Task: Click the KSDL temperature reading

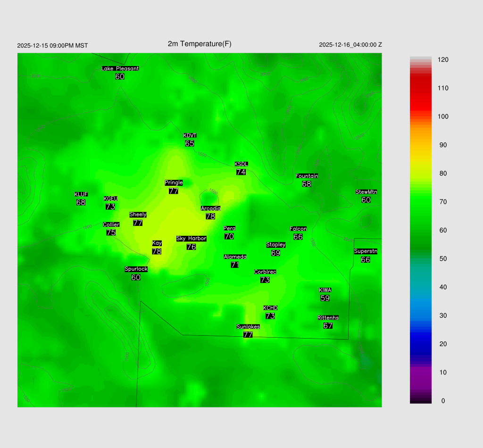Action: click(241, 172)
